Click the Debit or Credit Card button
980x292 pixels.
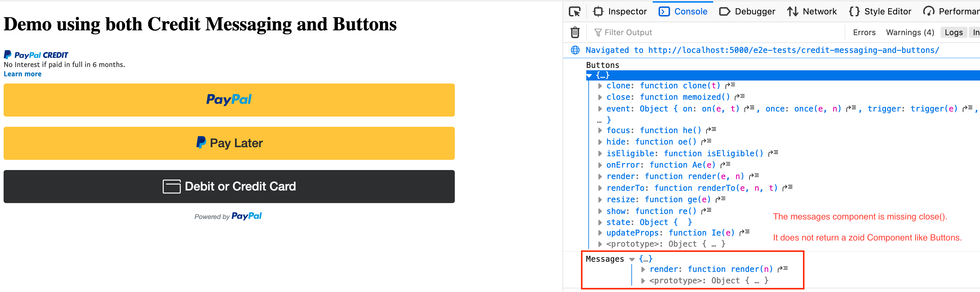tap(229, 187)
